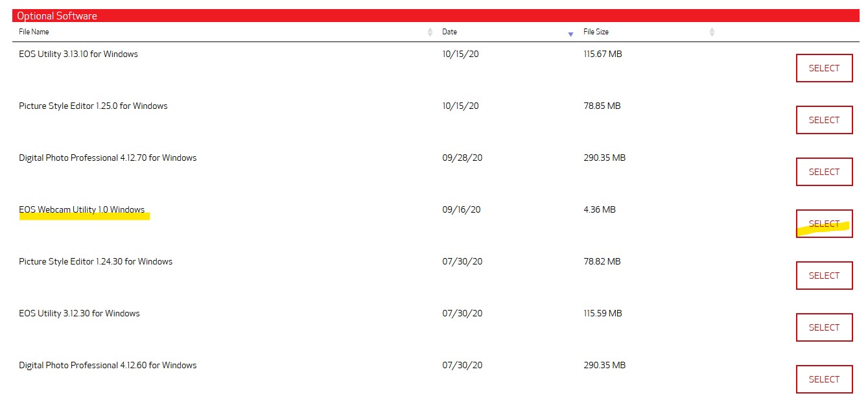Hit SELECT for EOS Webcam Utility 1.0

[x=824, y=224]
